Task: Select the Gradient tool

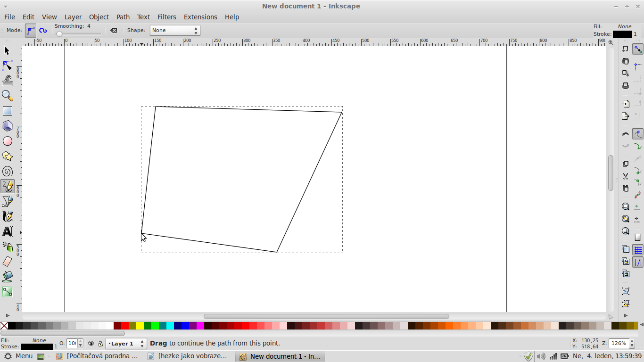Action: coord(7,292)
